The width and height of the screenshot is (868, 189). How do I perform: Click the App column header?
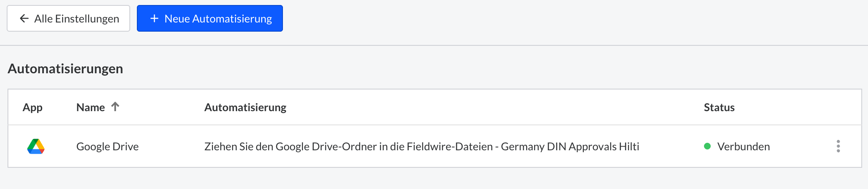coord(33,107)
